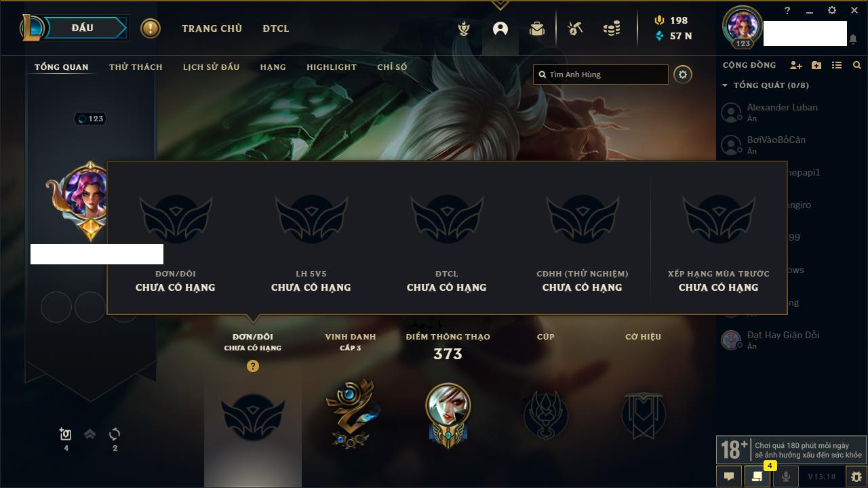The width and height of the screenshot is (868, 488).
Task: Open the notifications bell icon
Action: tap(853, 39)
